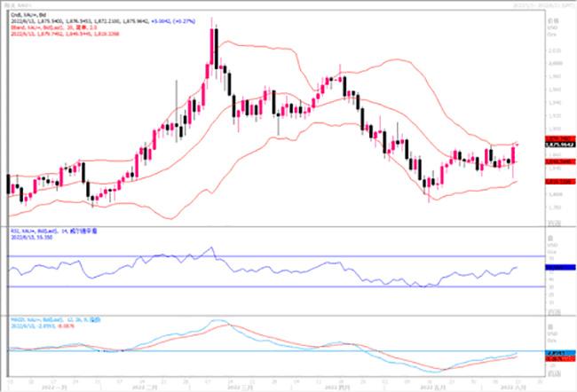
Task: Click the lower horizontal RSI oversold line
Action: [x=266, y=286]
